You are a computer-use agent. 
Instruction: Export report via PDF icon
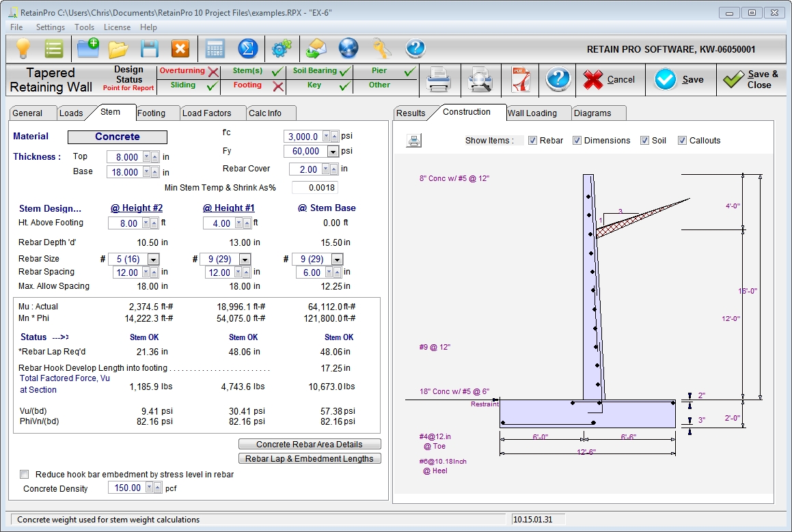[x=521, y=80]
